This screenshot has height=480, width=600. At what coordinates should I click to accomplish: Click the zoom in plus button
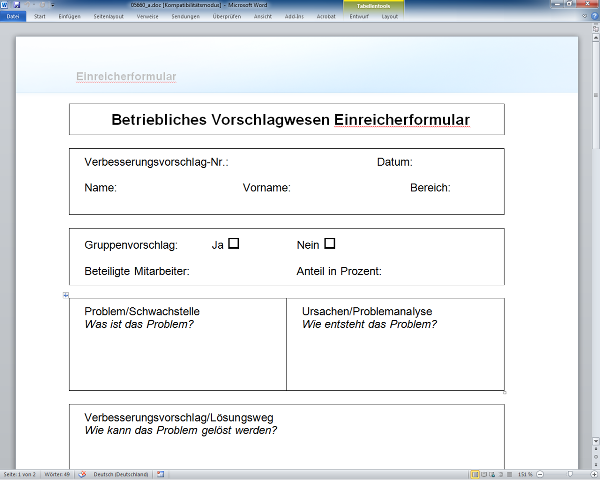593,474
